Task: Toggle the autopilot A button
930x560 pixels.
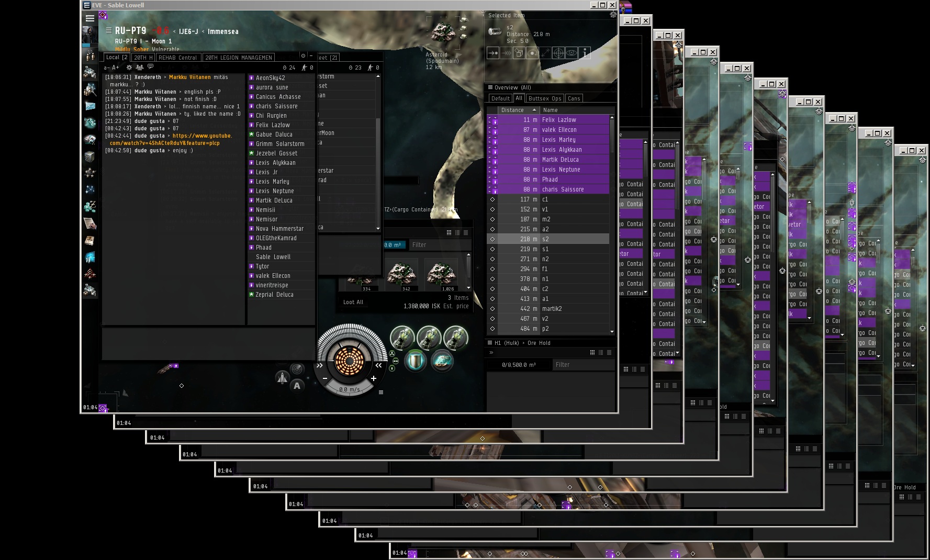Action: (x=297, y=386)
